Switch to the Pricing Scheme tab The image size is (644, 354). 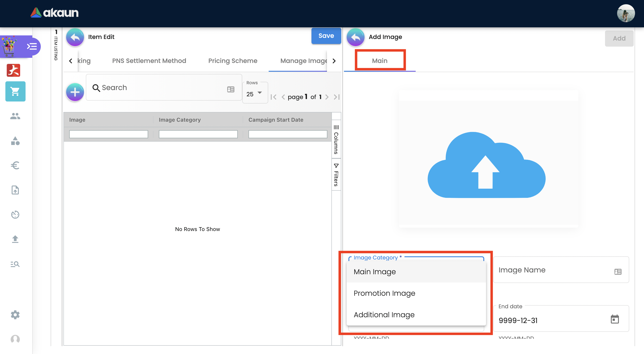(233, 61)
